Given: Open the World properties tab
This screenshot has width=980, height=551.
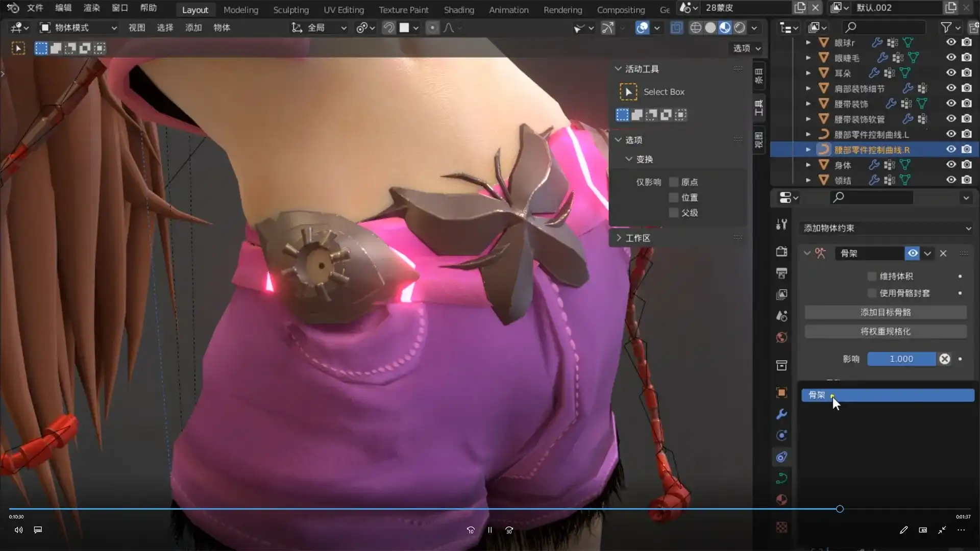Looking at the screenshot, I should point(781,337).
